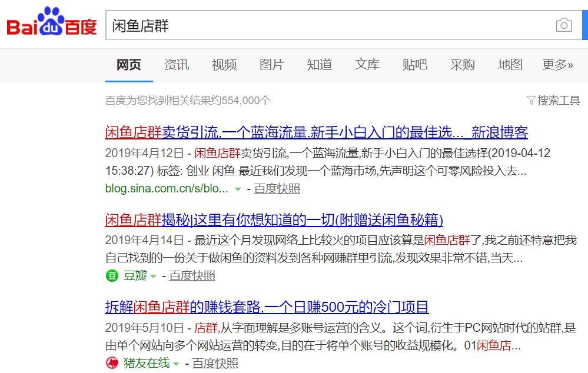
Task: Go to the 文库 tab
Action: click(367, 65)
